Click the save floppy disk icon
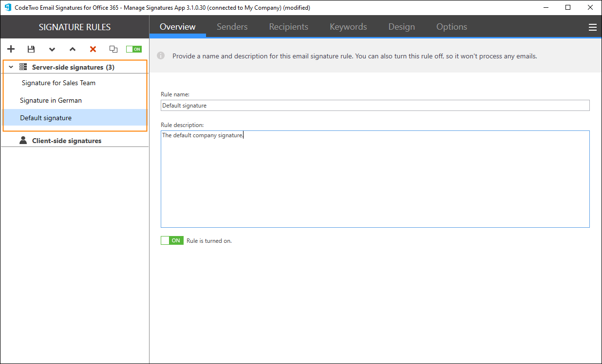This screenshot has height=364, width=602. (x=31, y=49)
